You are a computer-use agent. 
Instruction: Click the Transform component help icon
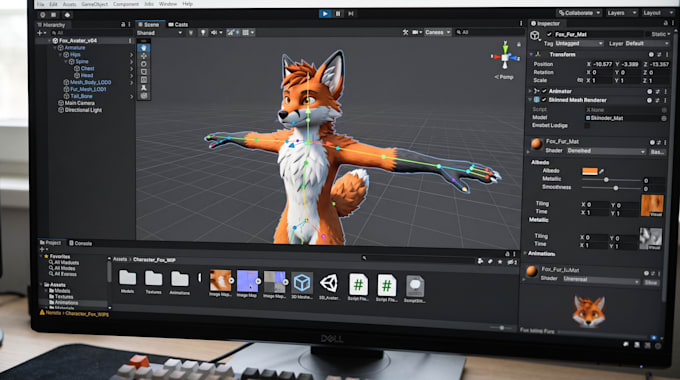point(651,55)
